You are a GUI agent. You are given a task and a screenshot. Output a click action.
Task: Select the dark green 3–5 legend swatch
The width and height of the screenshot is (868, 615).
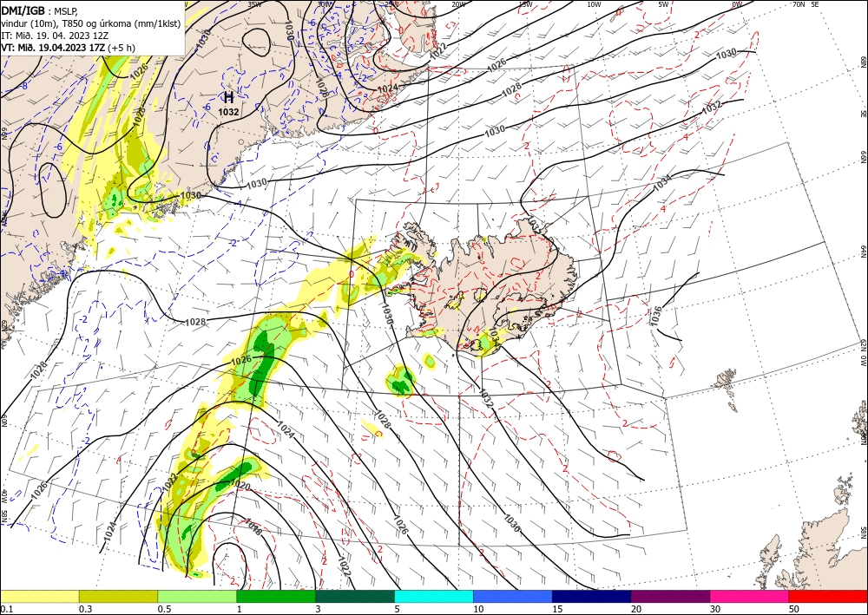click(355, 597)
